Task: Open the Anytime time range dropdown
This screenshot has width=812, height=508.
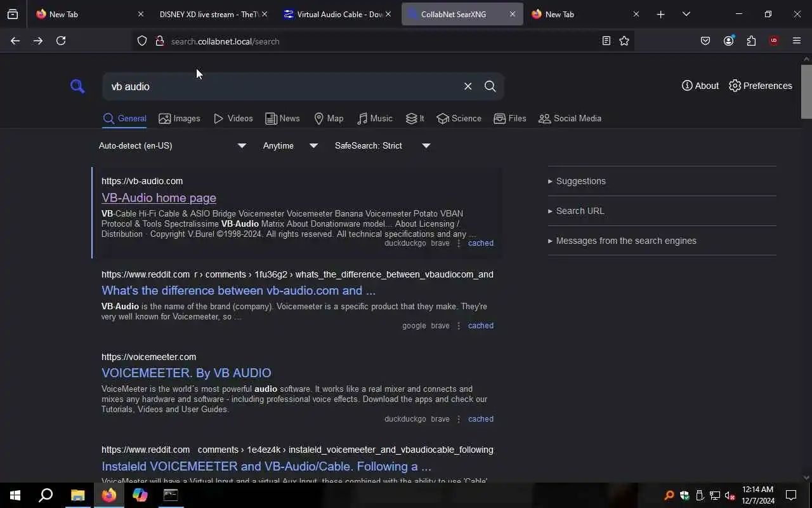Action: [290, 145]
